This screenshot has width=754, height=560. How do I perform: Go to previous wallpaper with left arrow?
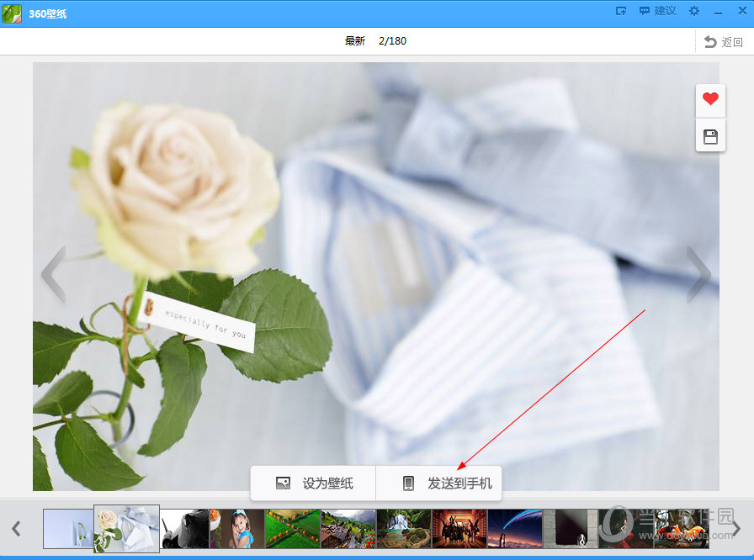(x=52, y=274)
